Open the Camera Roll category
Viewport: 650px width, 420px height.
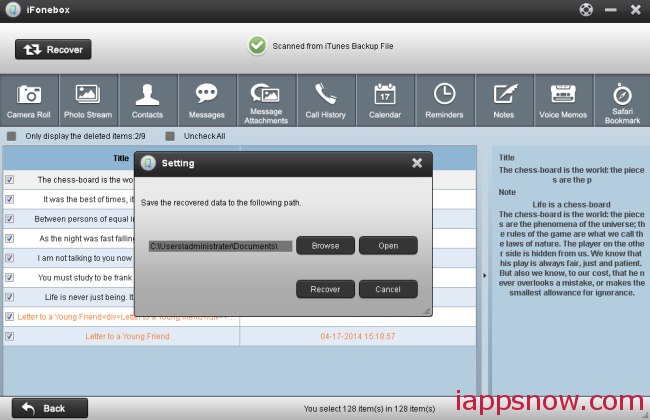pos(29,101)
